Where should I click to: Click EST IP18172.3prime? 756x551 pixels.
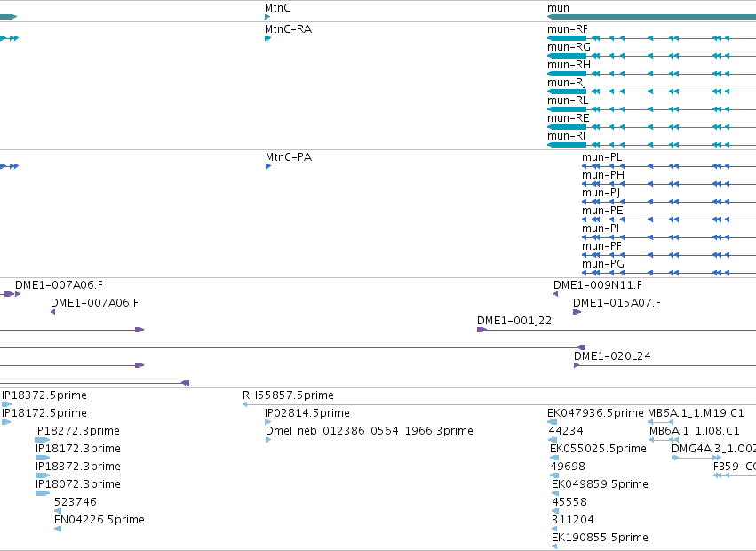tap(78, 449)
